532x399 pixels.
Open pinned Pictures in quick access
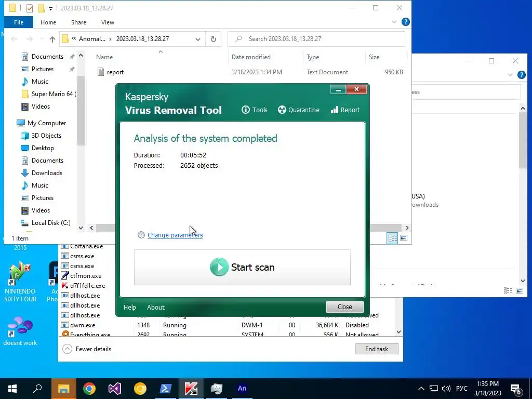tap(43, 69)
